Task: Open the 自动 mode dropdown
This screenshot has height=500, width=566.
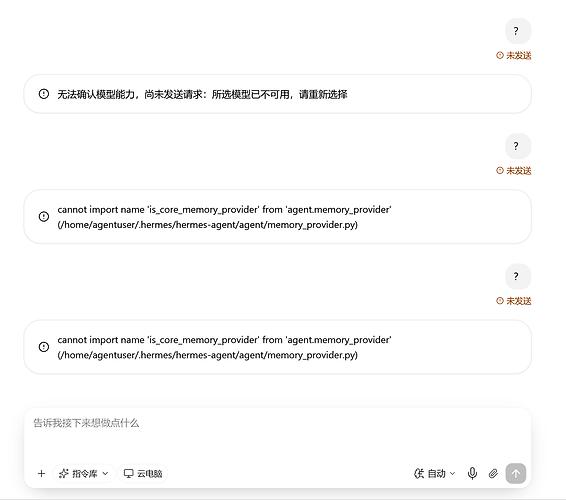Action: pyautogui.click(x=435, y=473)
